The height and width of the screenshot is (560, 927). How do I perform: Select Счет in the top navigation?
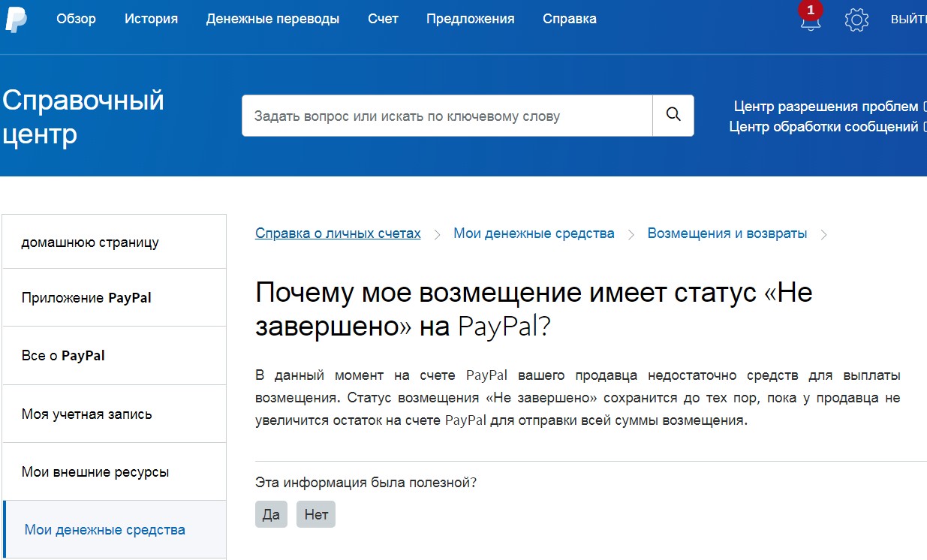(x=383, y=19)
